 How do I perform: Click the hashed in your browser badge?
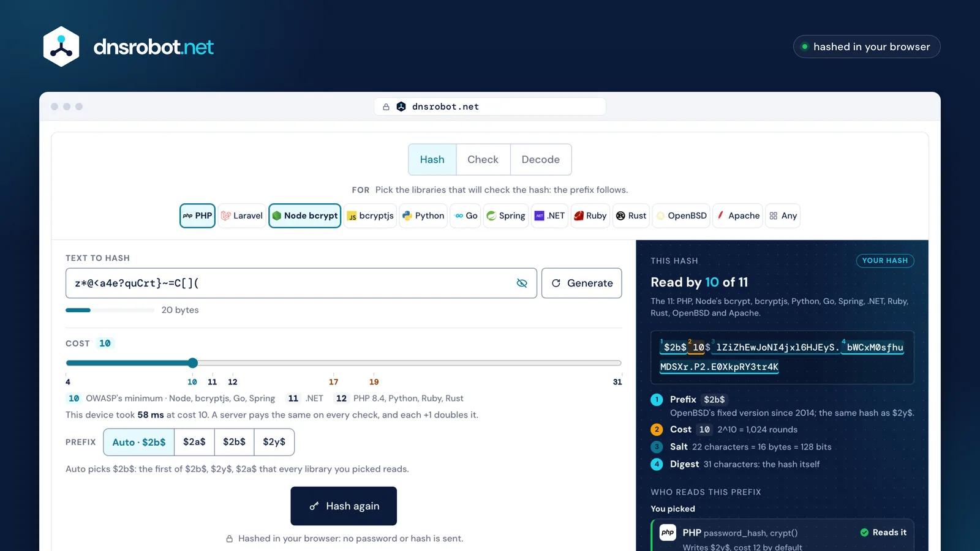(867, 47)
